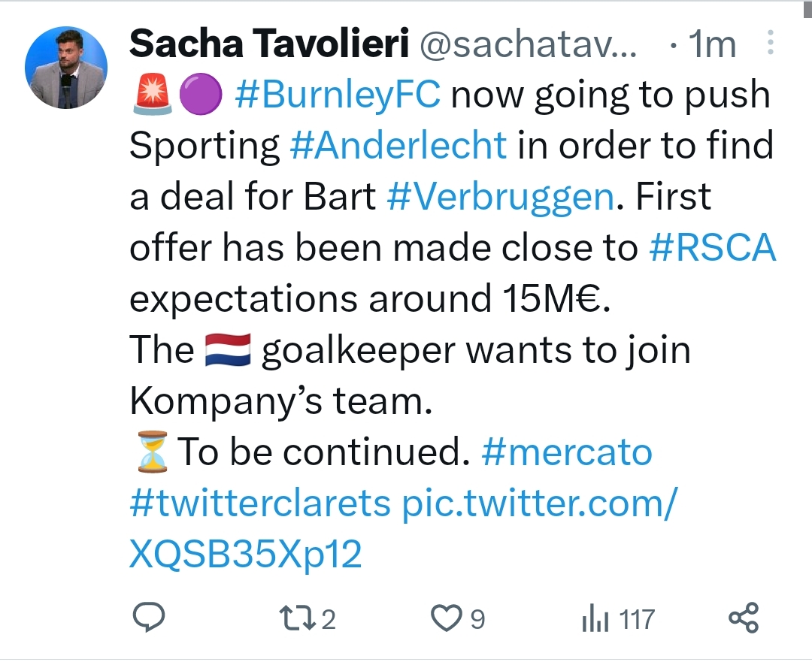Image resolution: width=812 pixels, height=668 pixels.
Task: Select the #Verbruggen hashtag
Action: tap(500, 197)
